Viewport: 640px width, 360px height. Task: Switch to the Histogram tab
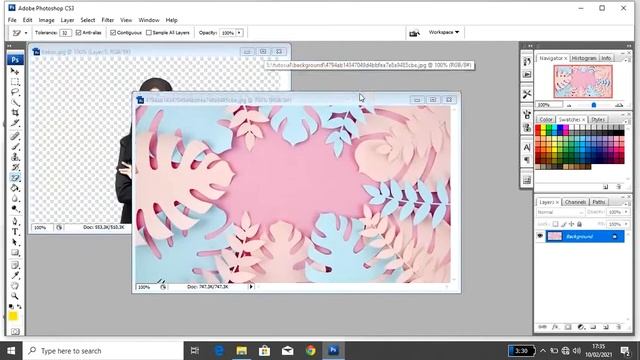tap(584, 58)
